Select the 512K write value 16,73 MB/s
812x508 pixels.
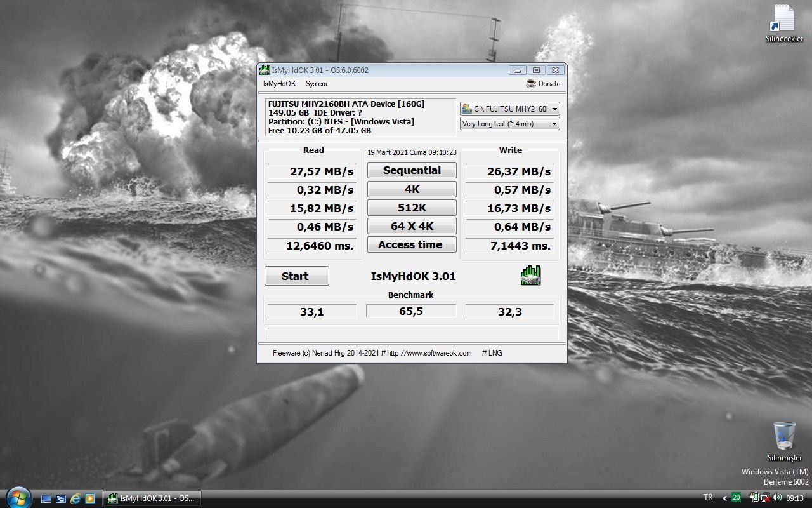tap(510, 208)
